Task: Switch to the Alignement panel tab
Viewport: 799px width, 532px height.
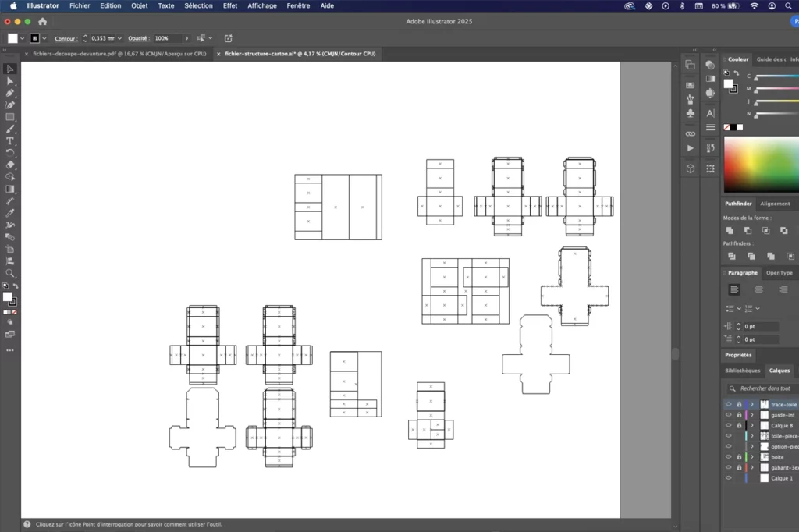Action: pyautogui.click(x=775, y=204)
